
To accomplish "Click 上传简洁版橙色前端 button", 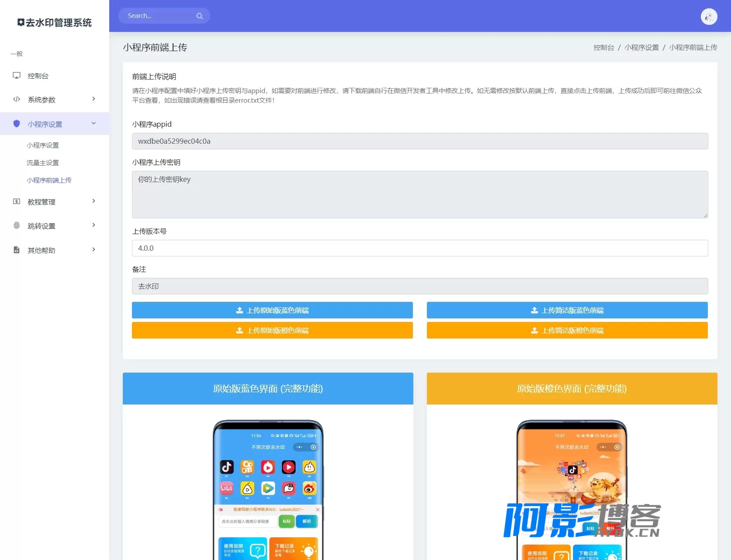I will tap(567, 330).
